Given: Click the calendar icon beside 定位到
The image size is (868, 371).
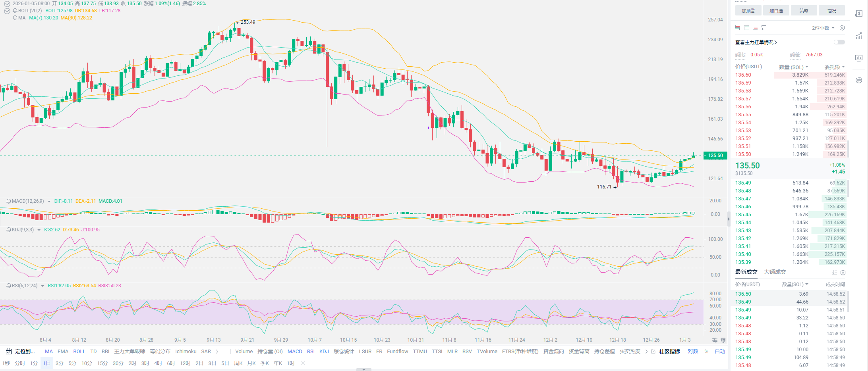Looking at the screenshot, I should [9, 352].
